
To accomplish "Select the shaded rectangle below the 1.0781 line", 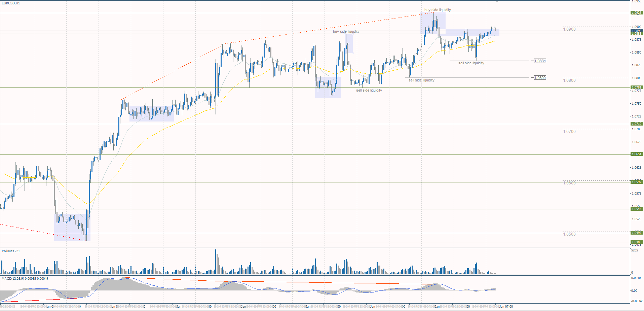I will tap(328, 88).
